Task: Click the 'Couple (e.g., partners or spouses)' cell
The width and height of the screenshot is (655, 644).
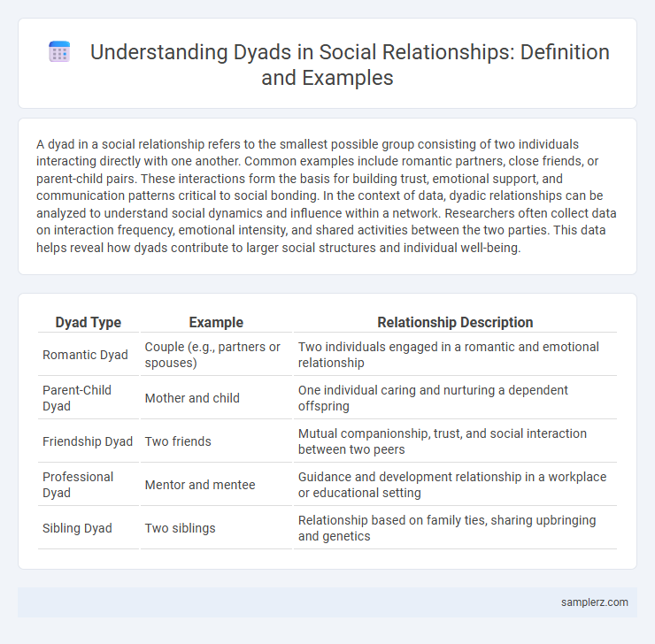Action: [x=216, y=355]
